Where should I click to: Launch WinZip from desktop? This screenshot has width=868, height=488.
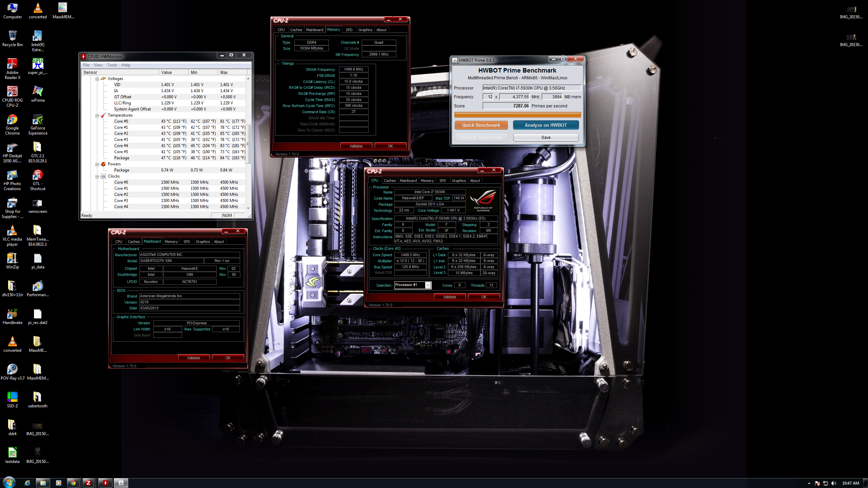coord(13,261)
